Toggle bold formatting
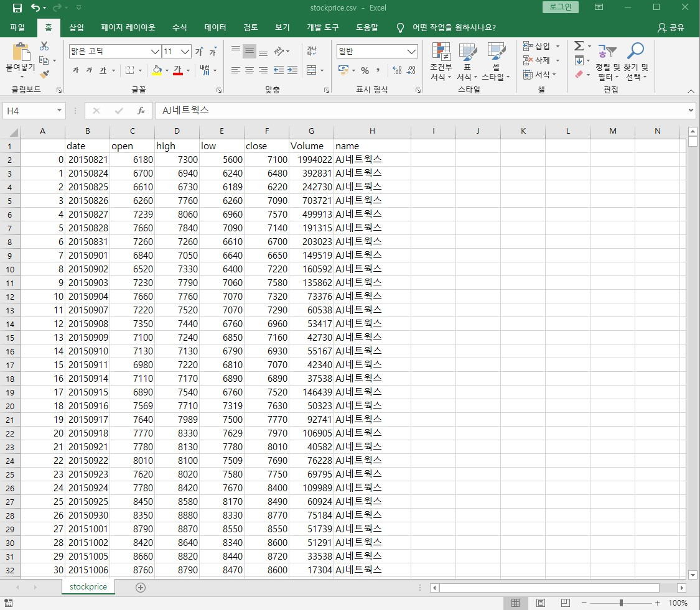Viewport: 700px width, 610px height. click(75, 70)
